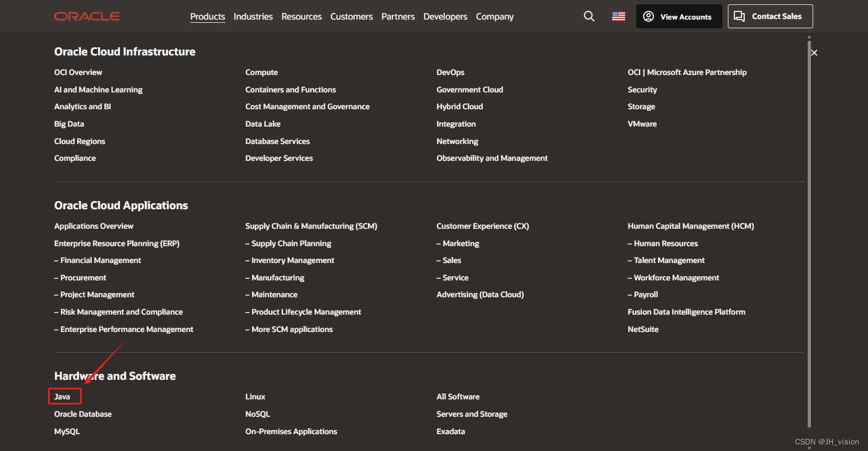Click the Oracle logo
The height and width of the screenshot is (451, 868).
[87, 16]
